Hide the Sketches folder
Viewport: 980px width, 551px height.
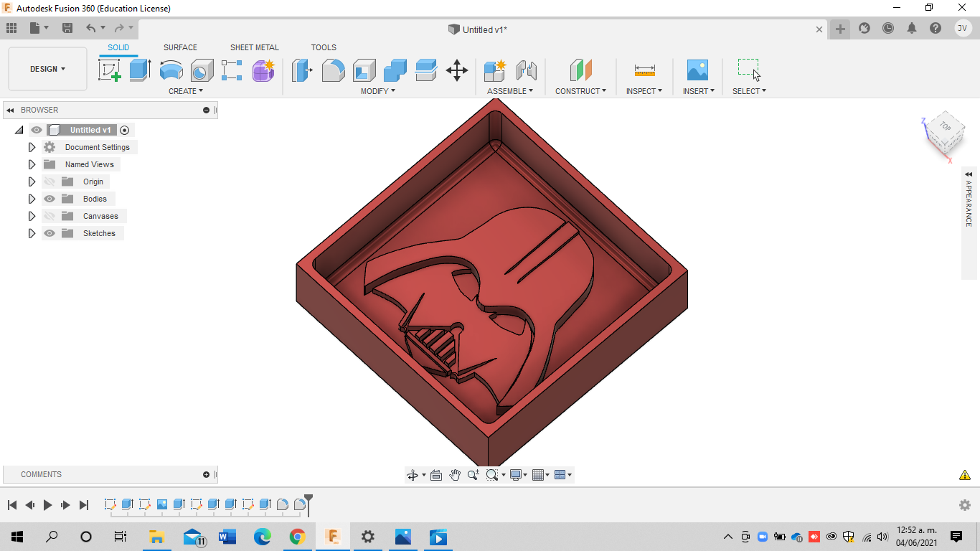[50, 233]
